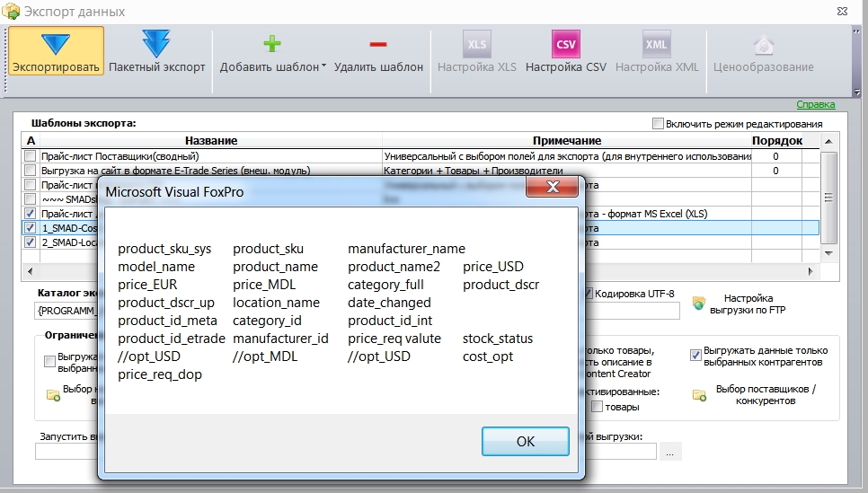Viewport: 868px width, 493px height.
Task: Open Настройка XLS settings
Action: (x=476, y=51)
